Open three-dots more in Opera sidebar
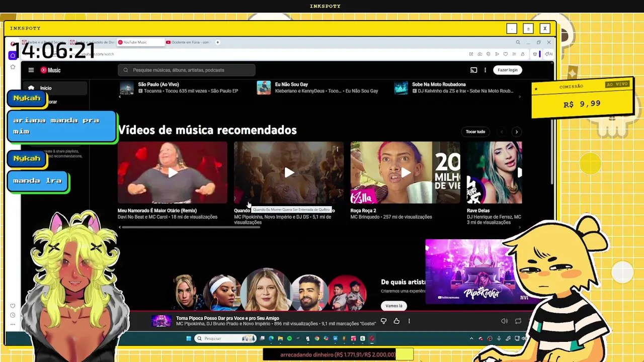The height and width of the screenshot is (362, 644). (x=13, y=324)
